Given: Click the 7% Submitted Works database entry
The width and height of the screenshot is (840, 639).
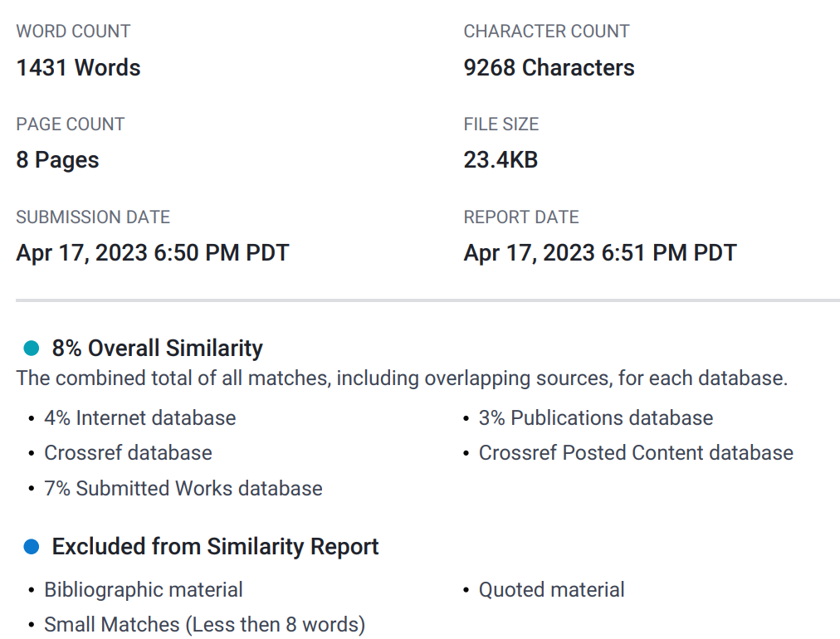Looking at the screenshot, I should click(183, 489).
